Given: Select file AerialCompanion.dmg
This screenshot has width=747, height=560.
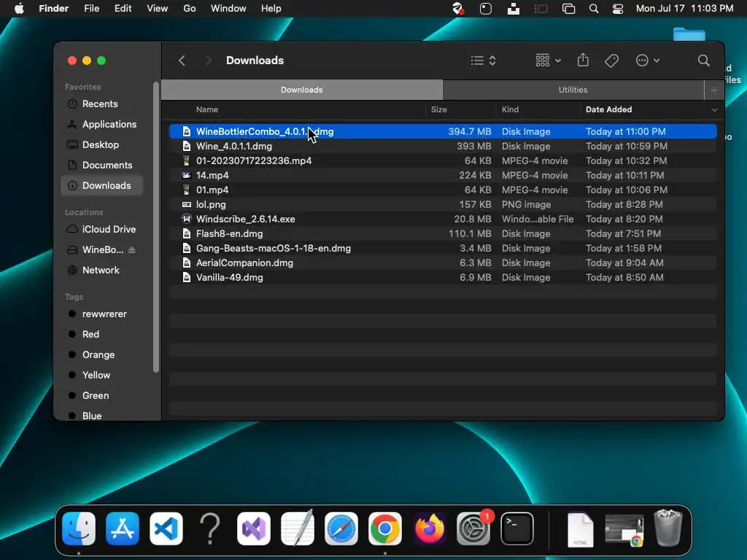Looking at the screenshot, I should click(443, 262).
